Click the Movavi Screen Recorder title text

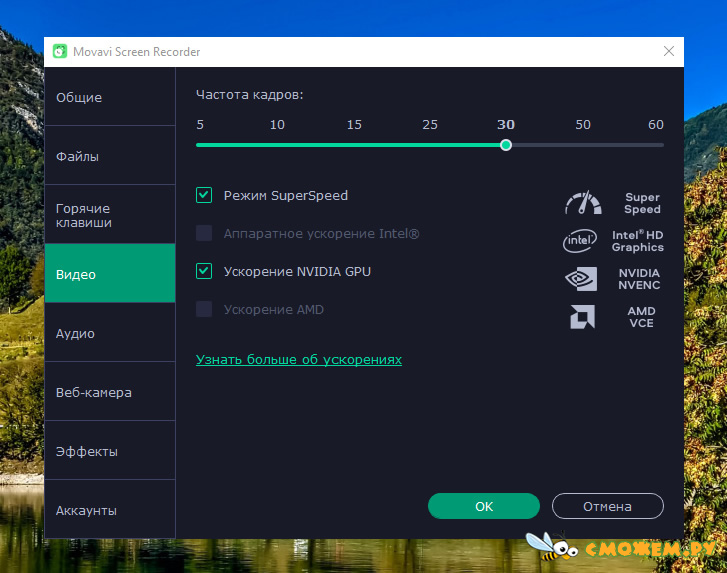[x=137, y=51]
